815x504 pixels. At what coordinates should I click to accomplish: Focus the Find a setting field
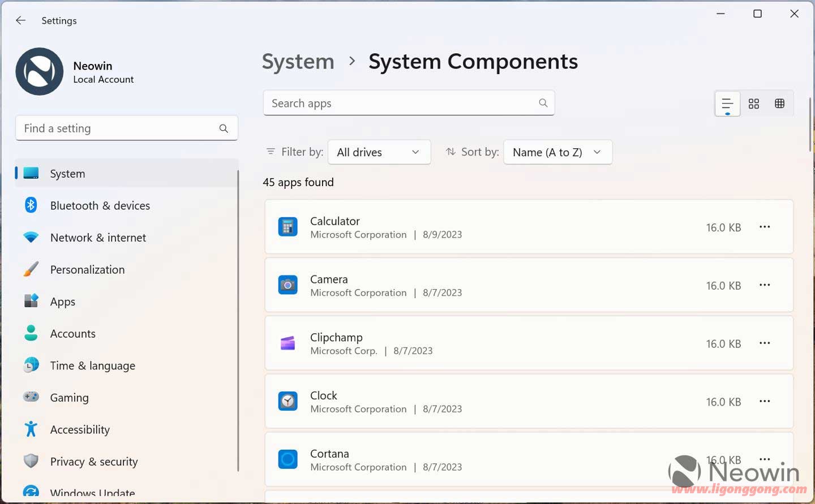point(127,128)
